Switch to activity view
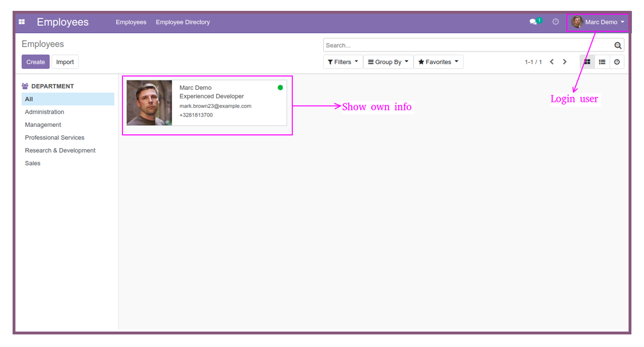 [x=617, y=62]
